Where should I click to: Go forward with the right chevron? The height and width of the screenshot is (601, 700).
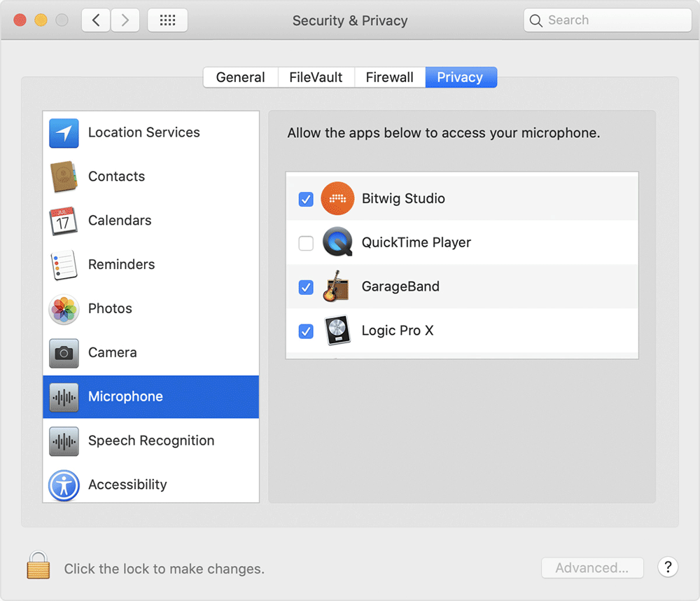(125, 20)
